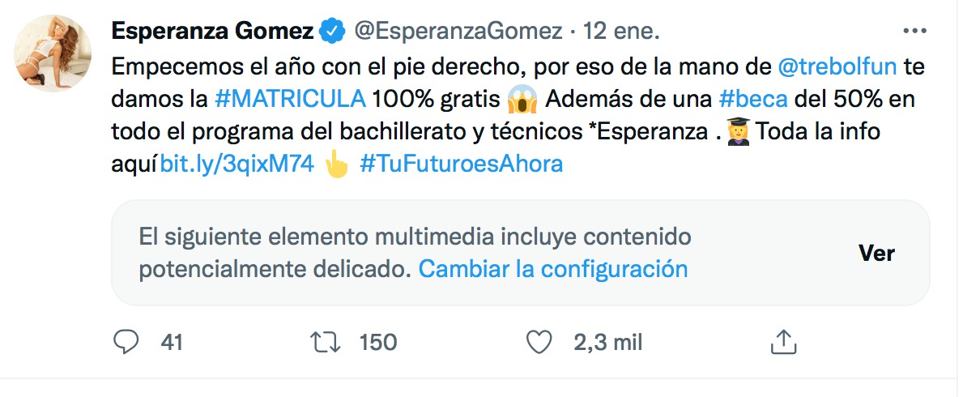Click the 2,3 mil likes count

click(607, 342)
